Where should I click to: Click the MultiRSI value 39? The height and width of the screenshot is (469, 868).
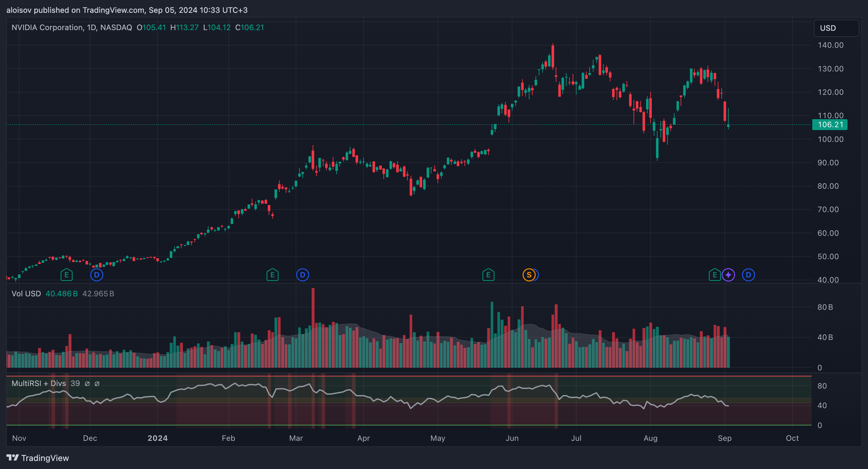75,383
